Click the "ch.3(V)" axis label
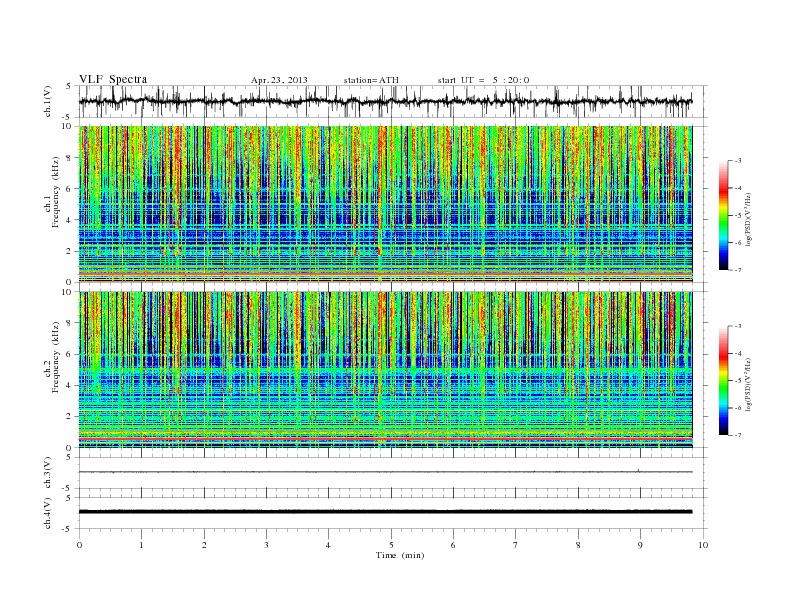 point(48,473)
